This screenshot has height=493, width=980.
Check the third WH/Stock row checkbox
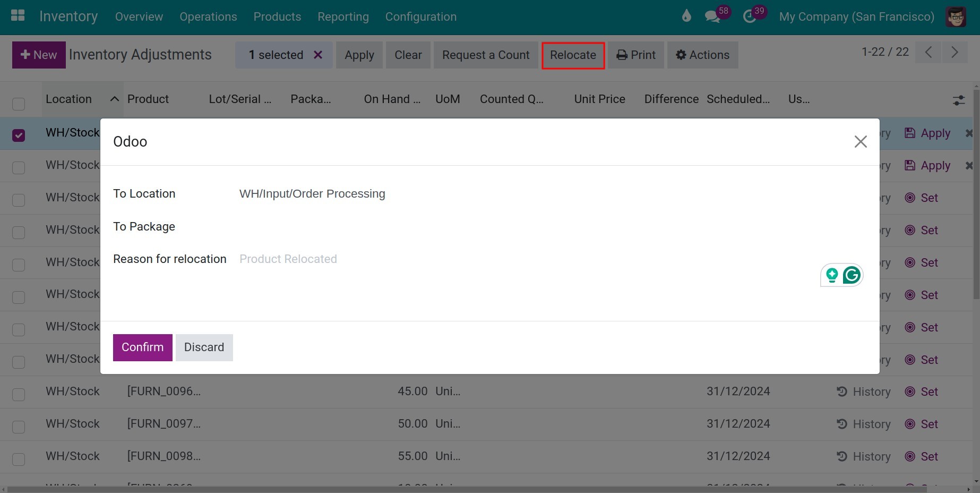pos(19,200)
